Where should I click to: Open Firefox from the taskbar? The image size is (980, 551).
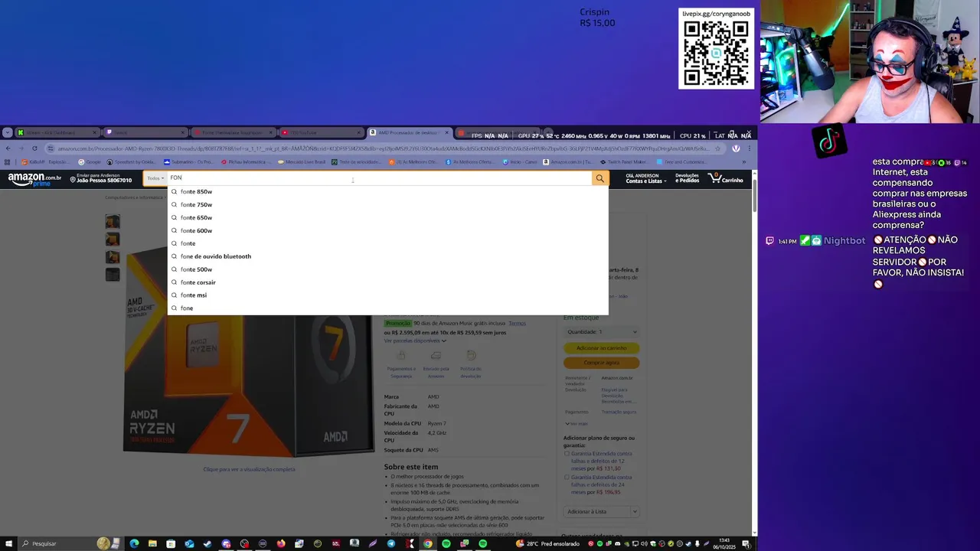click(x=281, y=543)
